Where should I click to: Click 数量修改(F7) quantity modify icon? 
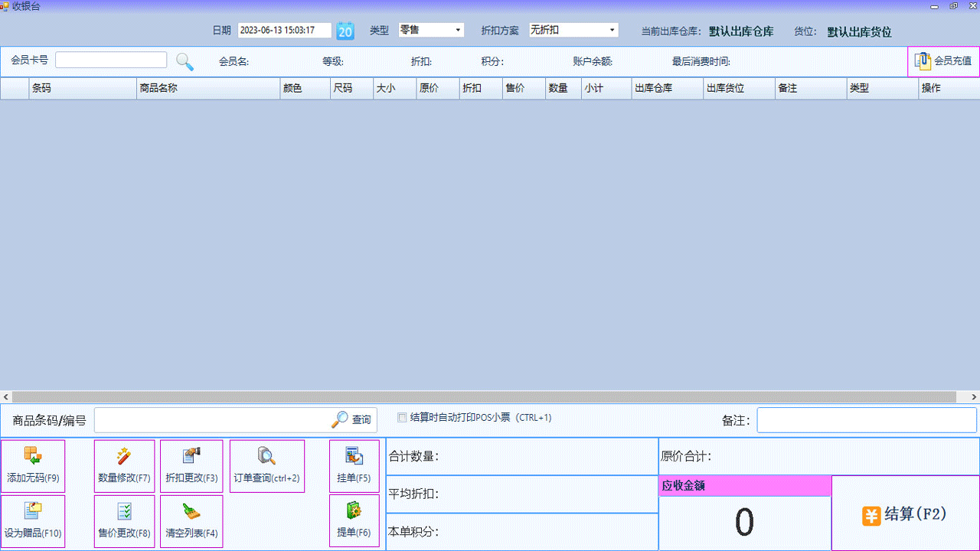click(124, 465)
